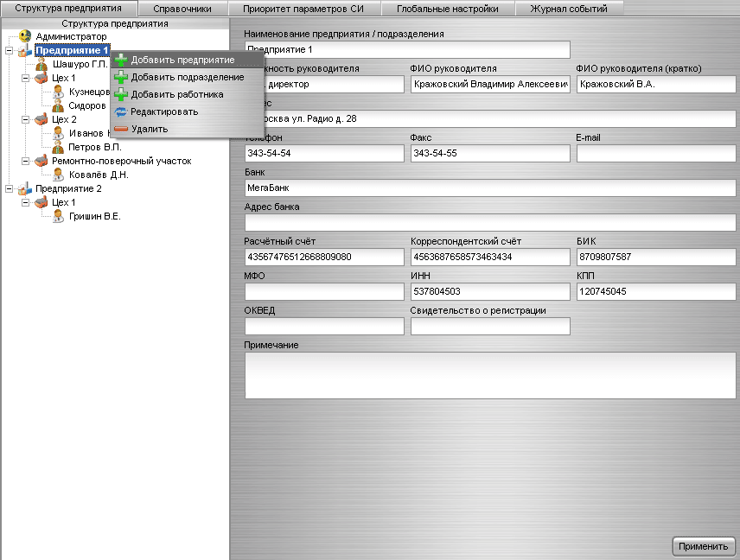
Task: Click the Банк field containing МегаБанк
Action: click(x=490, y=188)
